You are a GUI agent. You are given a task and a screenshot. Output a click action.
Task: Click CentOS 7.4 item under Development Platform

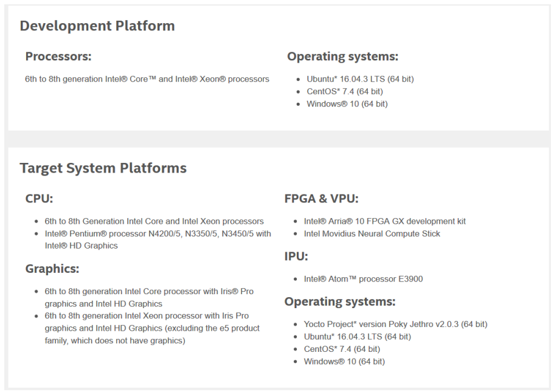tap(344, 92)
